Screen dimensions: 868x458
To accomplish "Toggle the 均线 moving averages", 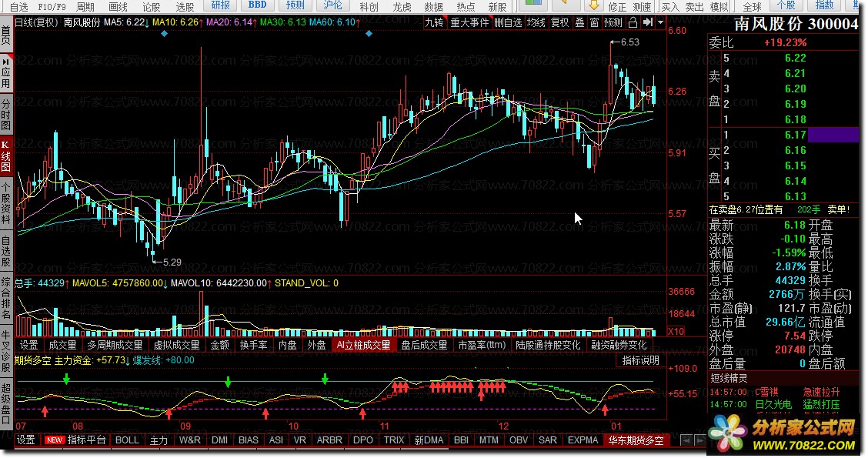I will pyautogui.click(x=536, y=22).
